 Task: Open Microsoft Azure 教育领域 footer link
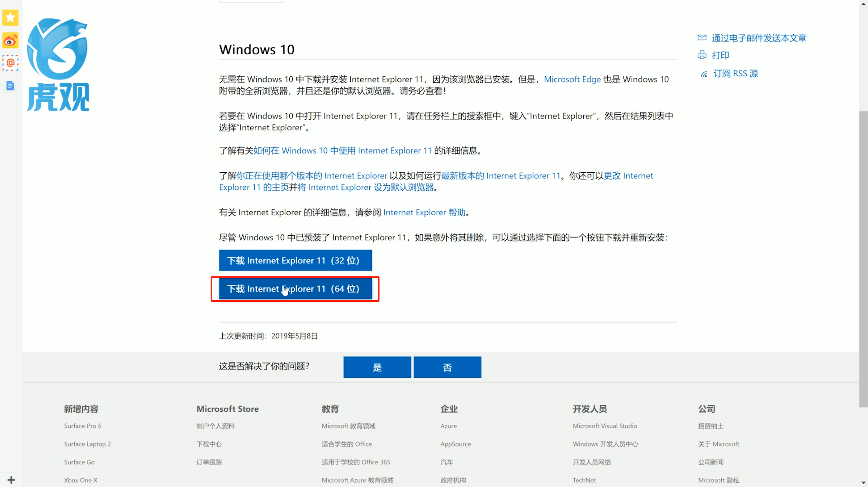pyautogui.click(x=358, y=480)
